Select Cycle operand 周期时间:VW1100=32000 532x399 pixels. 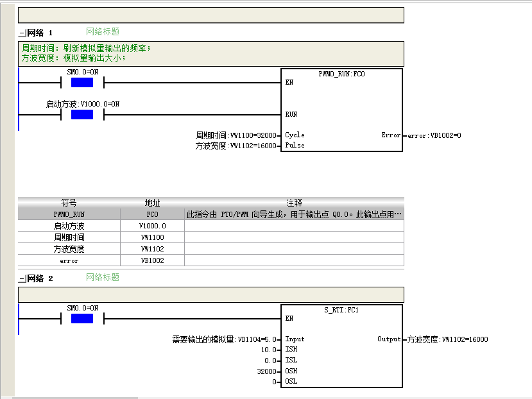pos(236,135)
